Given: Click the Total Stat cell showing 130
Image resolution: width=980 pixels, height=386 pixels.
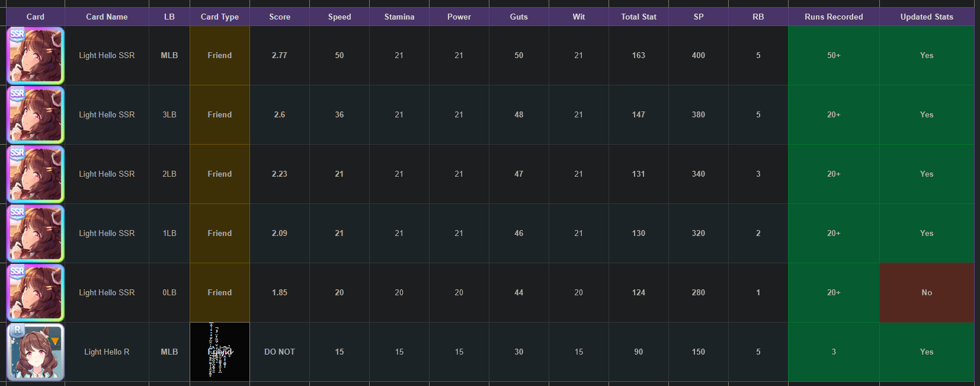Looking at the screenshot, I should tap(639, 233).
